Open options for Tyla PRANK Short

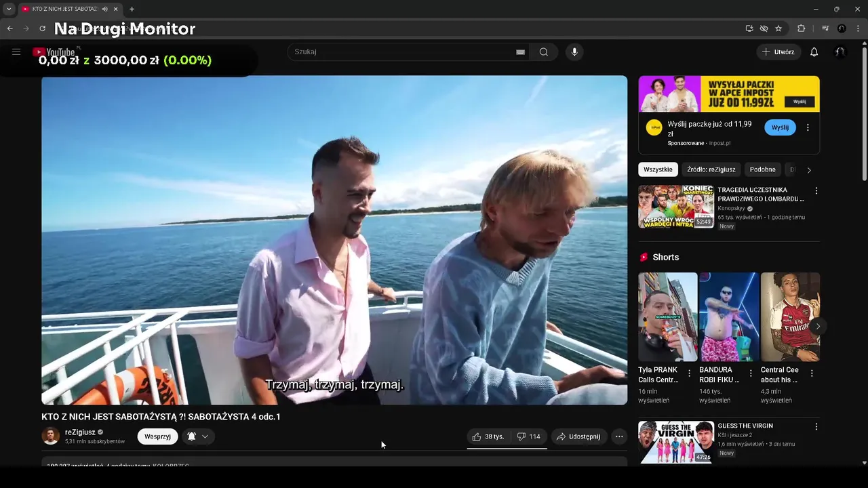[x=690, y=373]
